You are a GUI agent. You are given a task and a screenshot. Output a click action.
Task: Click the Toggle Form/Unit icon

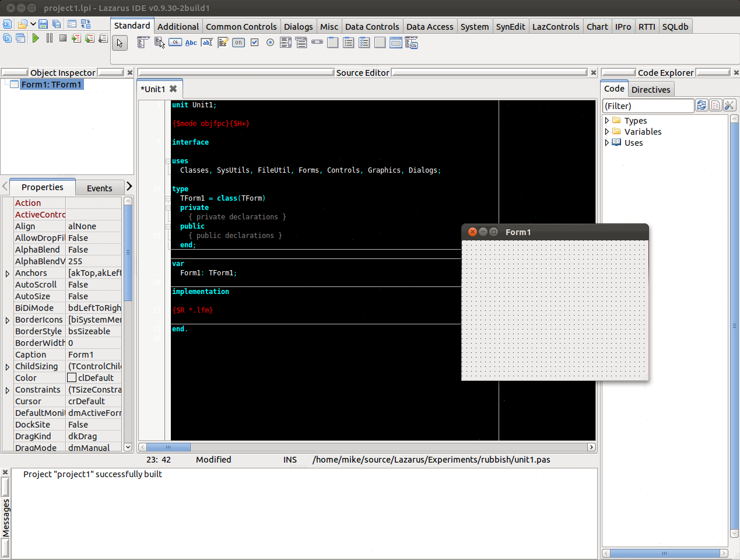coord(86,24)
